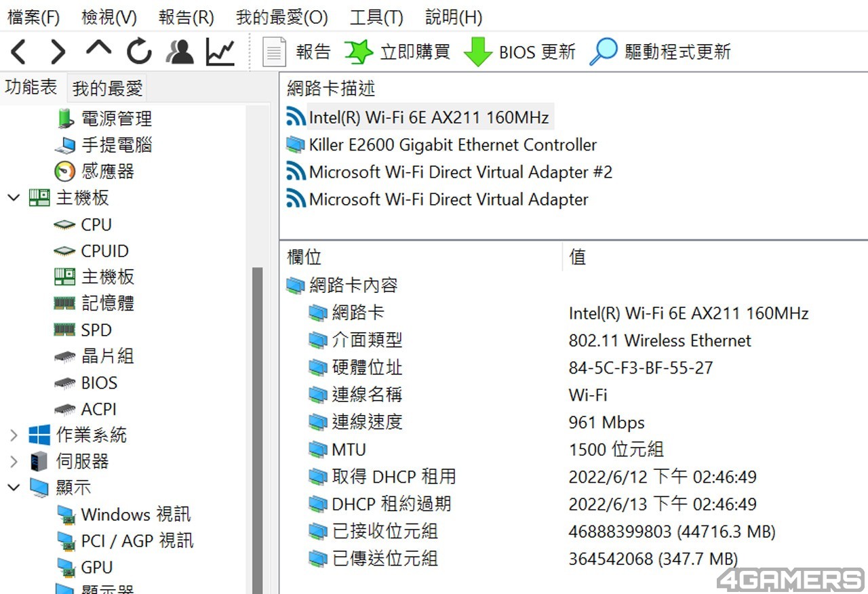Click the 報告 report button
868x594 pixels.
point(297,52)
